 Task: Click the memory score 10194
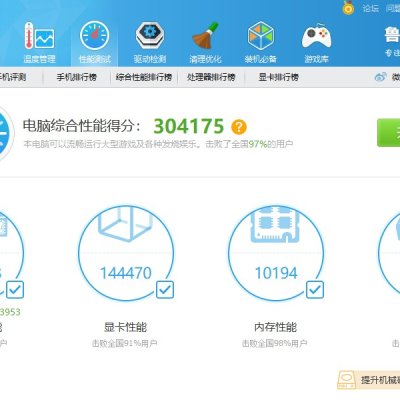276,273
